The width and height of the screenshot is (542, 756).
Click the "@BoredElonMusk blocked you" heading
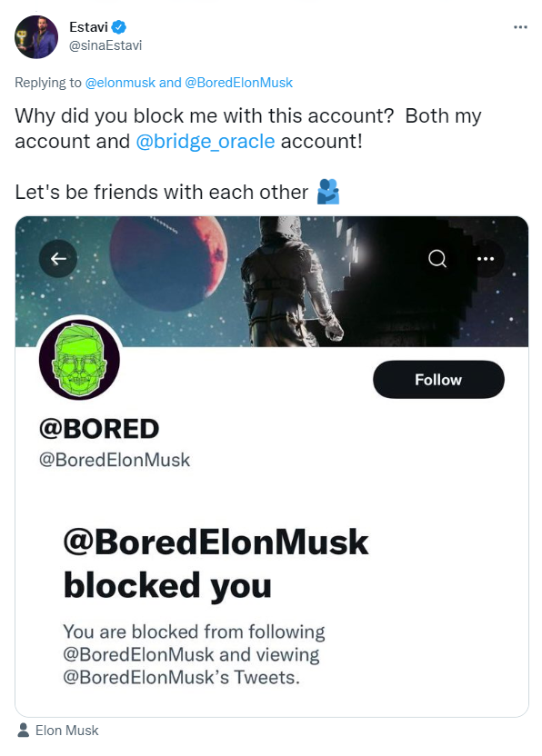[216, 563]
